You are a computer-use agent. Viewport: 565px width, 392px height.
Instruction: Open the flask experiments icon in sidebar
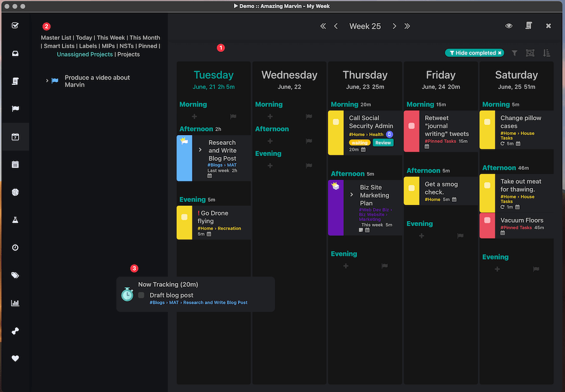click(x=15, y=220)
